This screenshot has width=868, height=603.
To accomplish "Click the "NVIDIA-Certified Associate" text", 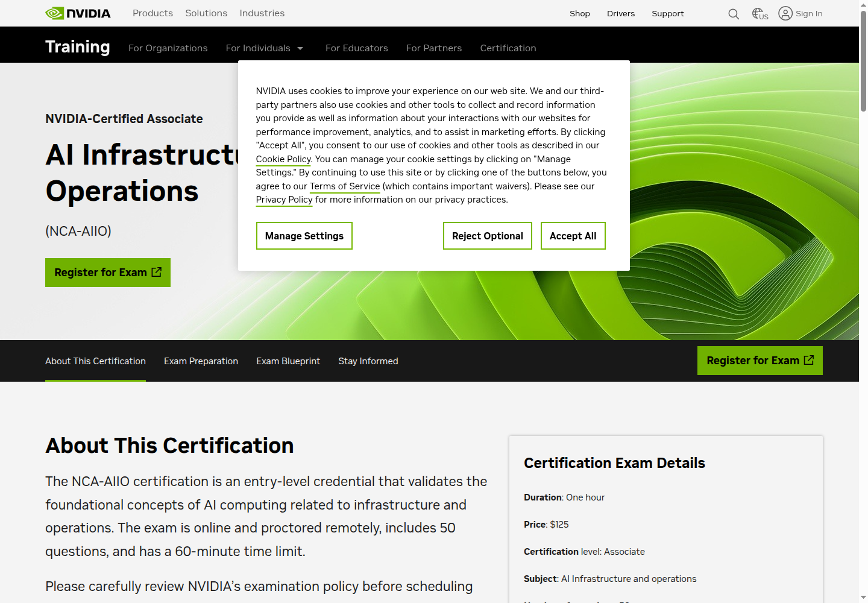I will point(124,119).
